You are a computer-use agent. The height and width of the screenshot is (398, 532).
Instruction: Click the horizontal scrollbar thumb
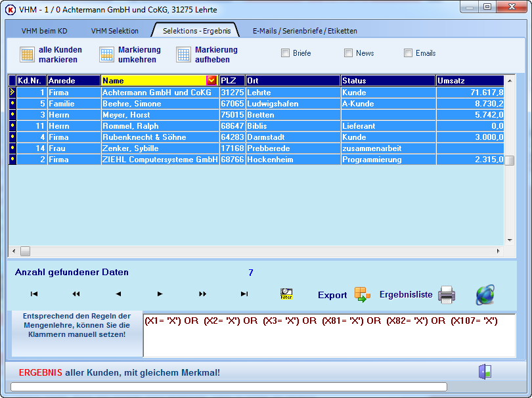(x=25, y=251)
